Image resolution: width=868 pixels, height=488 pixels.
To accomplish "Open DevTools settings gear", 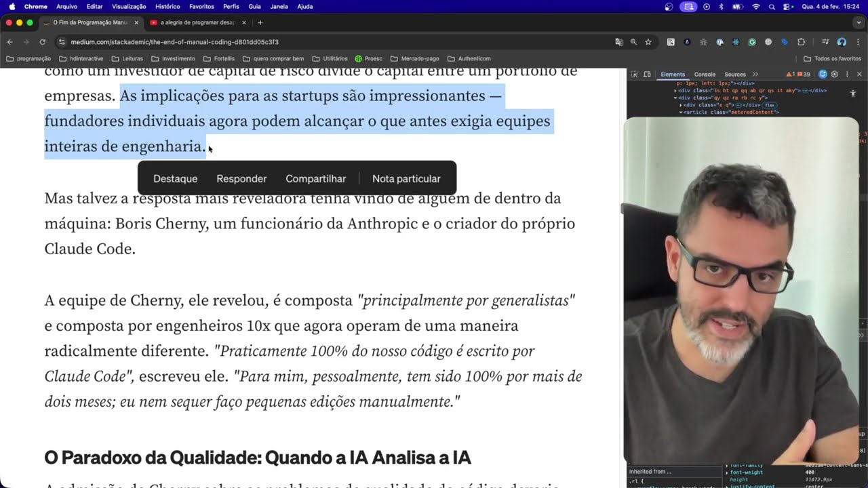I will (835, 75).
